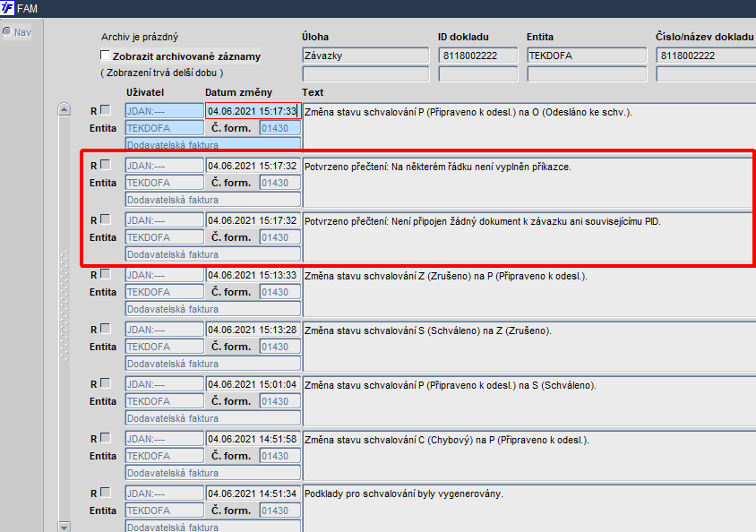Enable Zobrazit archivované záznamy checkbox
Screen dimensions: 756x532
pos(105,56)
